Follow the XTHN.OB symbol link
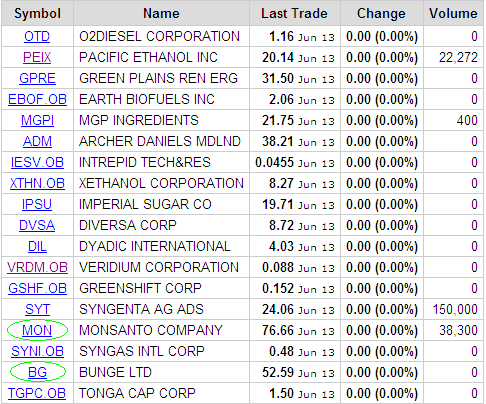486x404 pixels. (x=37, y=183)
